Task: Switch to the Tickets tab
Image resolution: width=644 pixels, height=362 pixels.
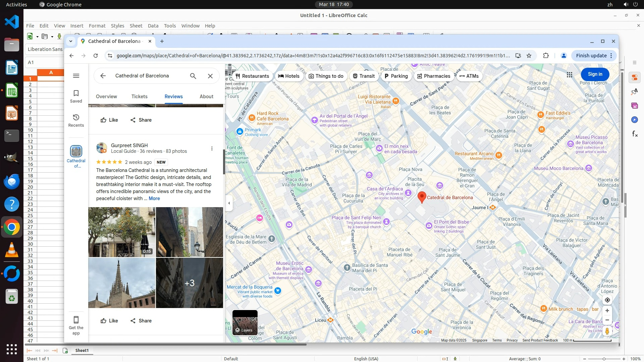Action: coord(139,97)
